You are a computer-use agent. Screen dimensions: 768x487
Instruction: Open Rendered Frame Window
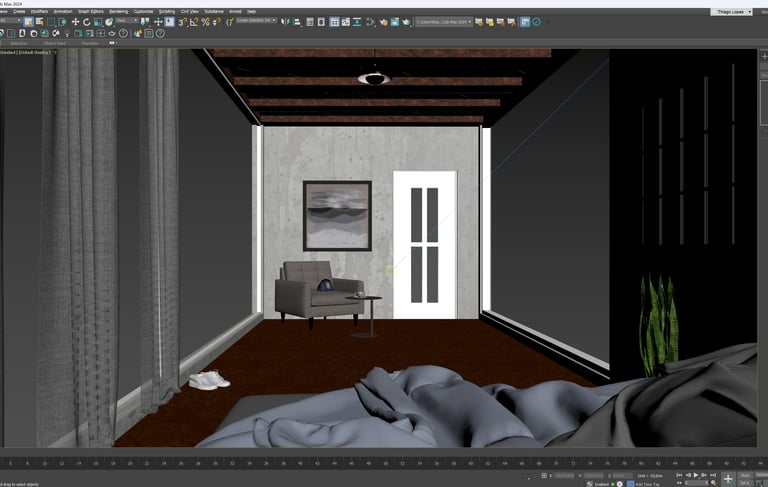(x=395, y=22)
